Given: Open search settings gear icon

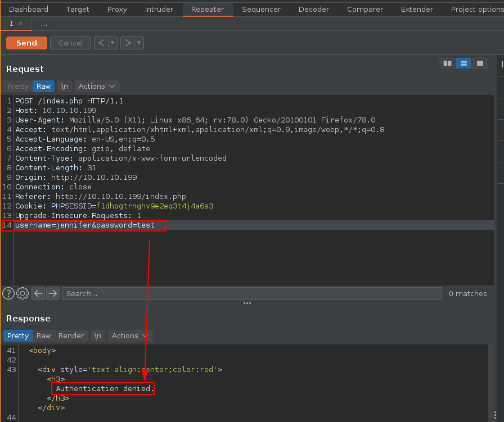Looking at the screenshot, I should (x=22, y=293).
